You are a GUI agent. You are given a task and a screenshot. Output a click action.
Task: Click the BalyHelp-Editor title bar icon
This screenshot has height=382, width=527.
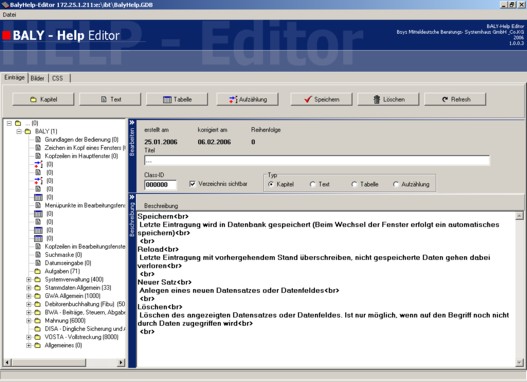[5, 4]
